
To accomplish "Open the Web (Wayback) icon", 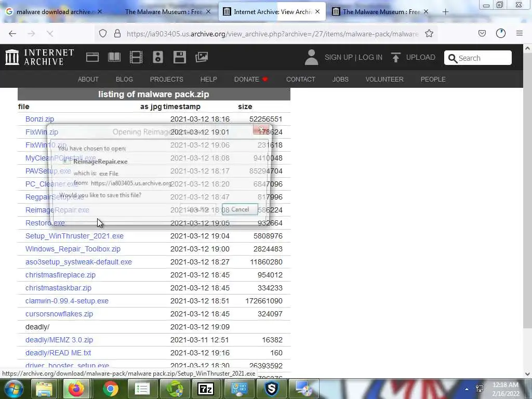I will coord(92,57).
